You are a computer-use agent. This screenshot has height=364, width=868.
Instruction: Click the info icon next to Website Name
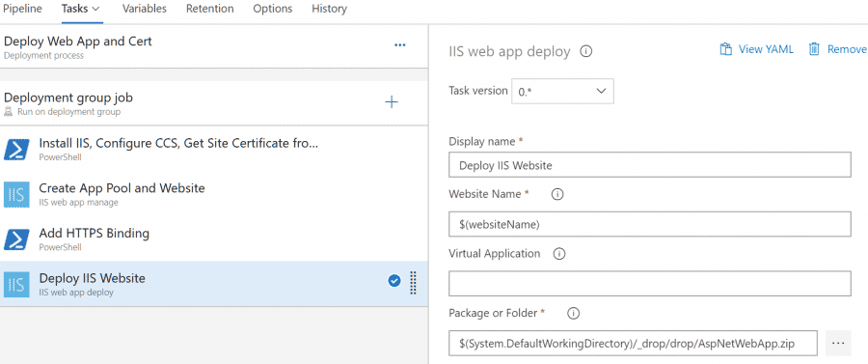click(558, 194)
